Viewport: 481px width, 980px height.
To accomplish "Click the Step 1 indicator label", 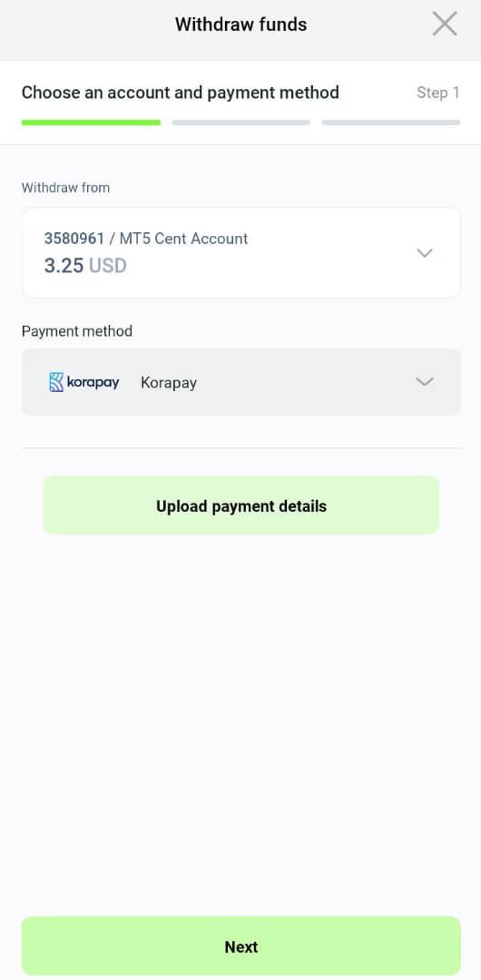I will [437, 93].
